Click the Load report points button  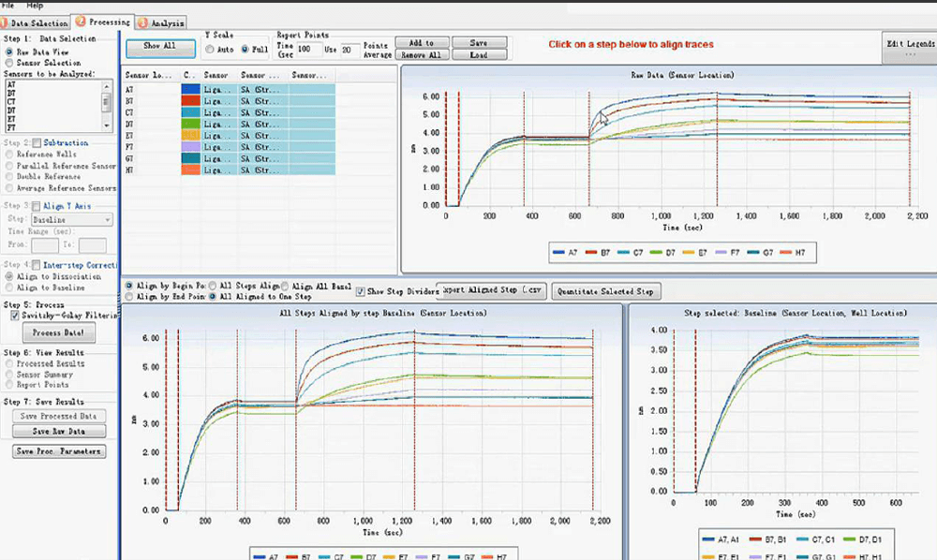(479, 55)
